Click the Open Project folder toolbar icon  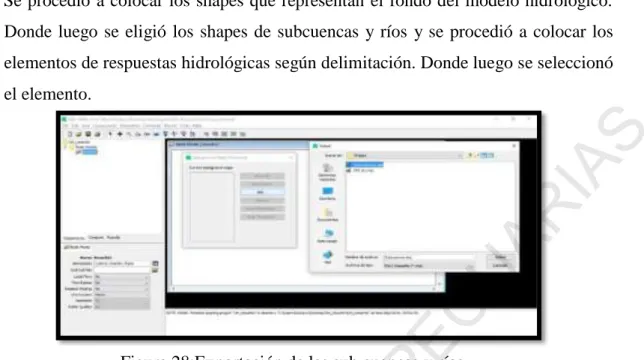pos(79,134)
